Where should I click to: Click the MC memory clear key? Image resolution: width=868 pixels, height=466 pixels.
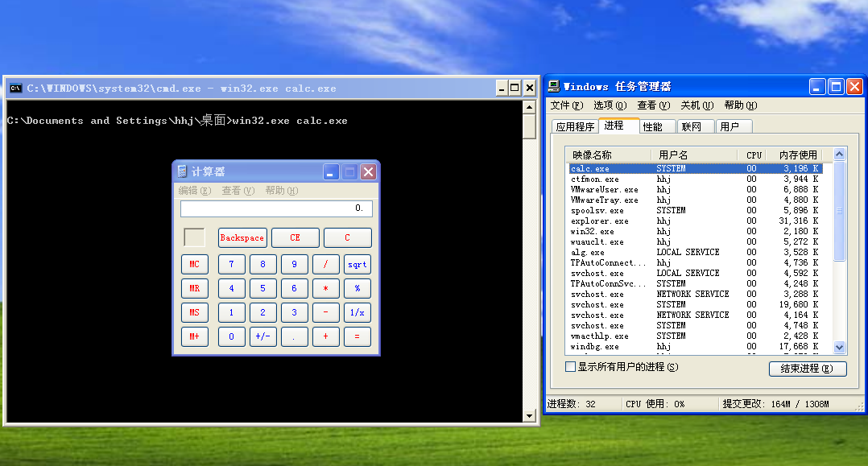click(x=195, y=265)
